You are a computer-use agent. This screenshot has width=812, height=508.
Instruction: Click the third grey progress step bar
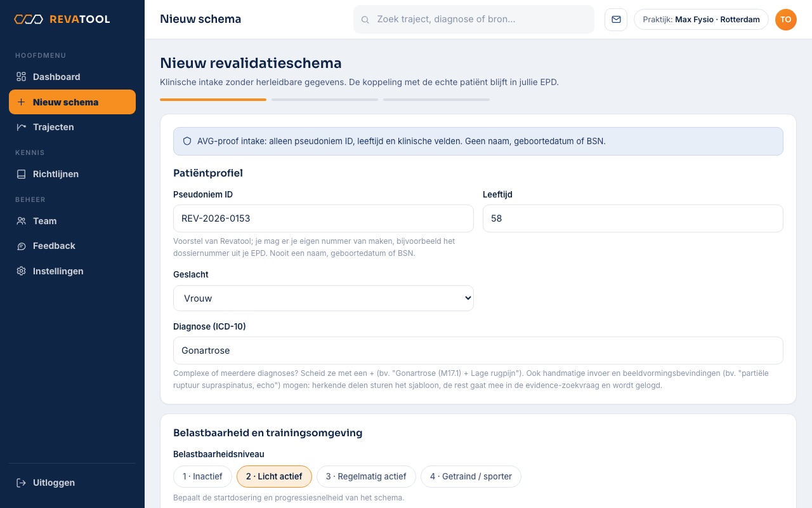436,100
